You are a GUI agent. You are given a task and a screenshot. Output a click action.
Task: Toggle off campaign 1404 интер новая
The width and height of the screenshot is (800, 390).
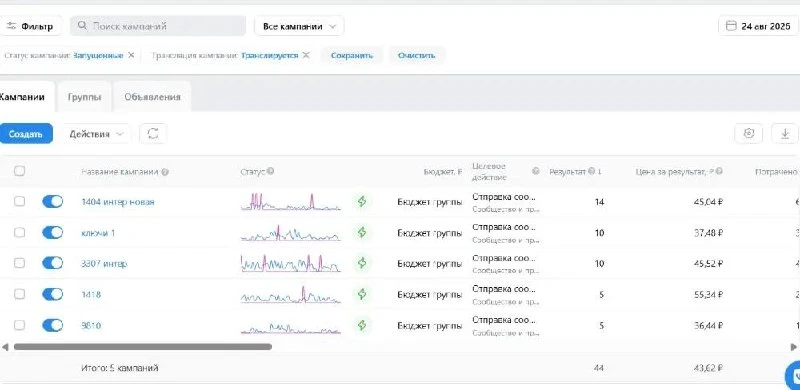point(53,201)
